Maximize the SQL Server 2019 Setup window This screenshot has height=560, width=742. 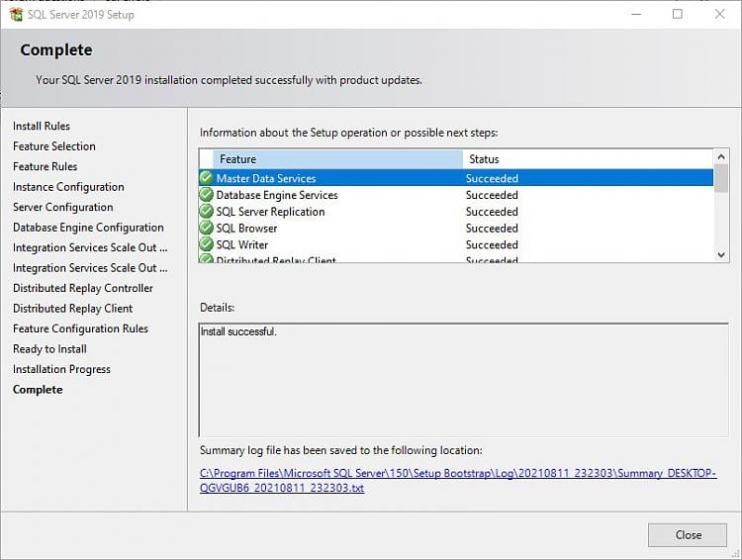(x=678, y=14)
